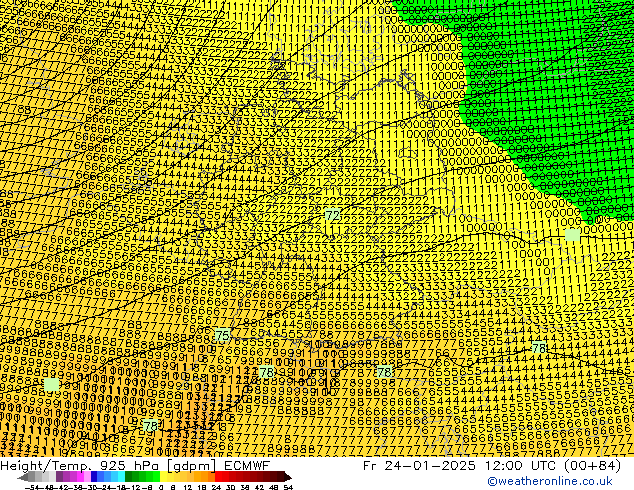
Task: Pick the cyan swatch near -18
Action: [121, 476]
